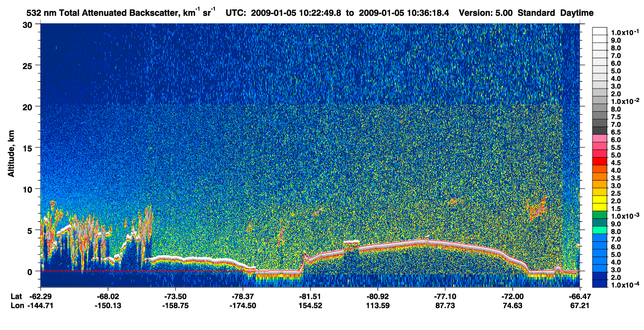Click the latitude value '-81.51'
Screen dimensions: 644x330
pos(310,296)
